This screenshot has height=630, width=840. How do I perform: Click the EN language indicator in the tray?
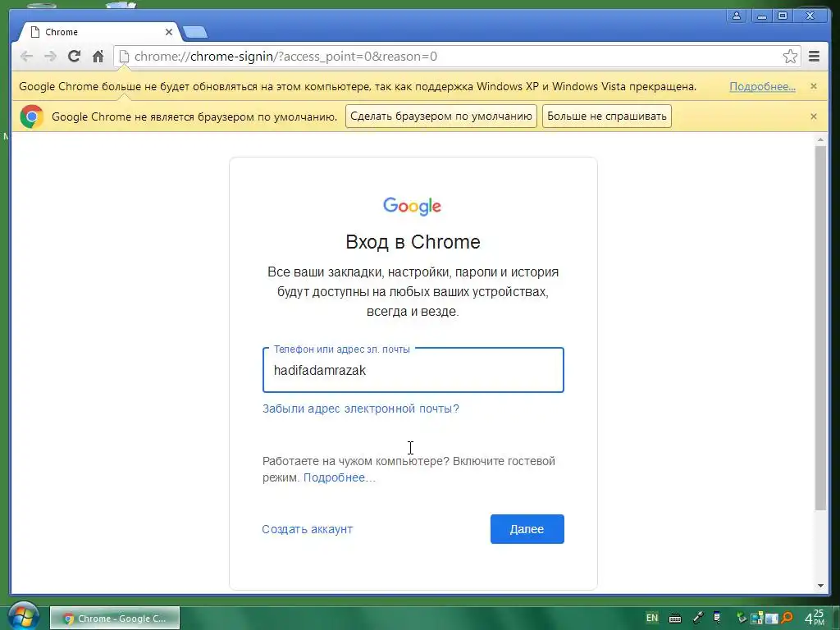[x=652, y=618]
